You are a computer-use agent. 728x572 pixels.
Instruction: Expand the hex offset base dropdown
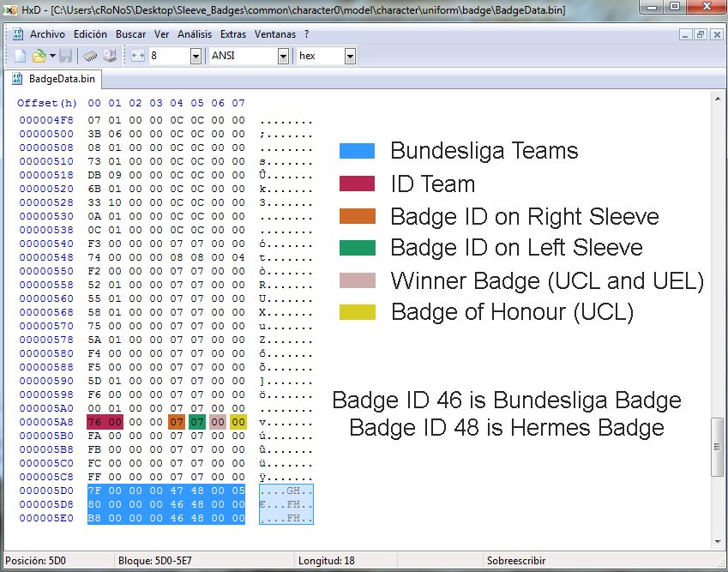point(350,56)
